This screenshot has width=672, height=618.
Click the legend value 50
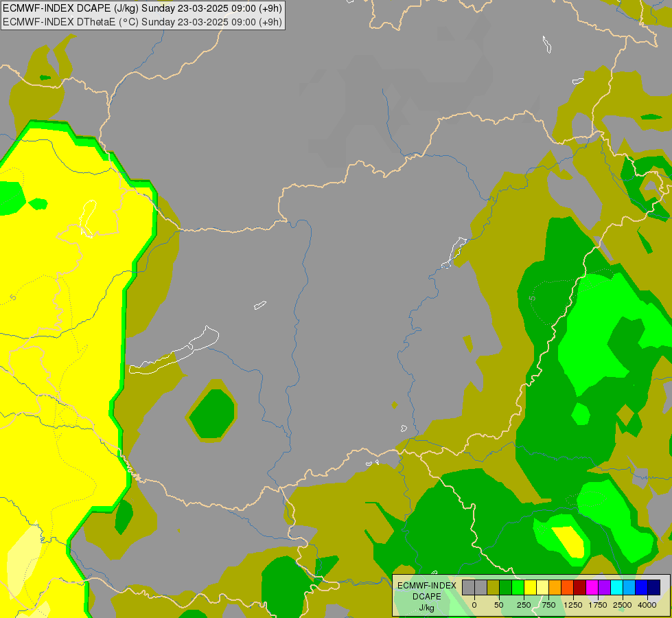tap(499, 605)
